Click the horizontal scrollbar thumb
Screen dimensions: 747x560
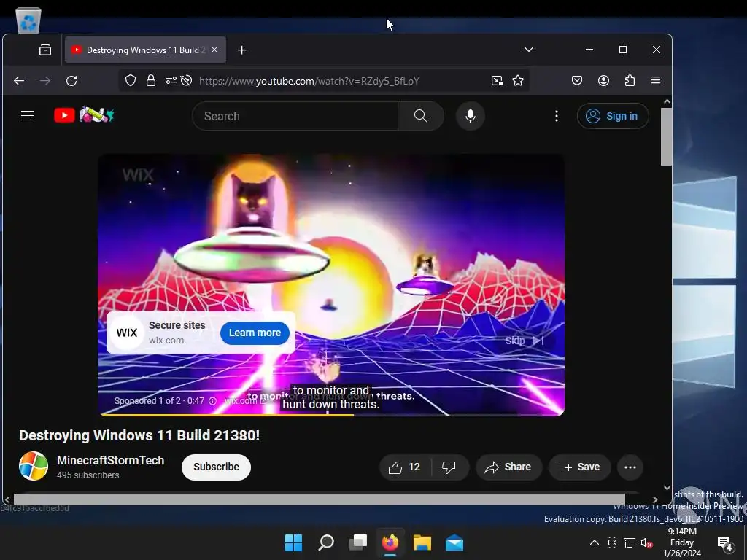click(320, 499)
